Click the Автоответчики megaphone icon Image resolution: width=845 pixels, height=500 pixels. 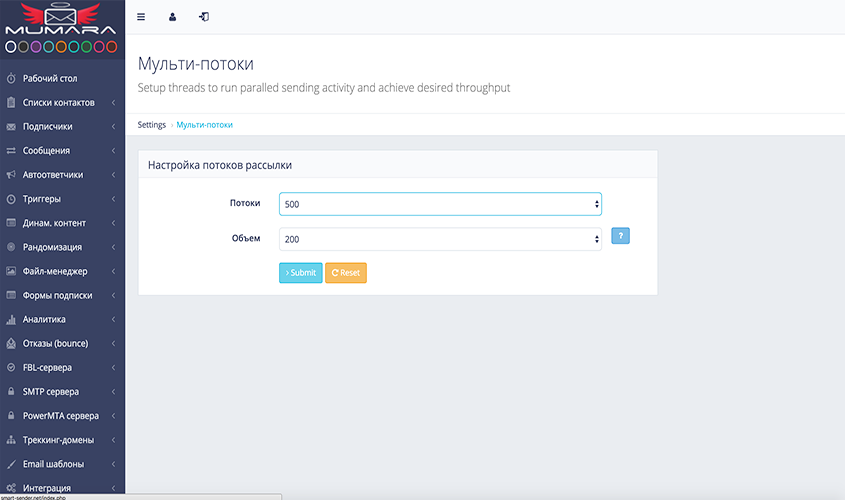coord(11,174)
